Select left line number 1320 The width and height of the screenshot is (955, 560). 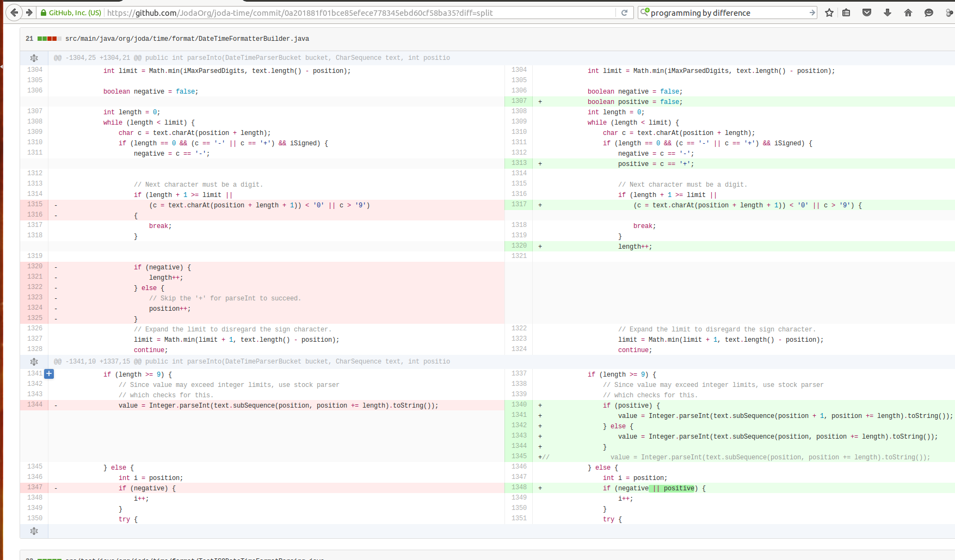click(34, 267)
